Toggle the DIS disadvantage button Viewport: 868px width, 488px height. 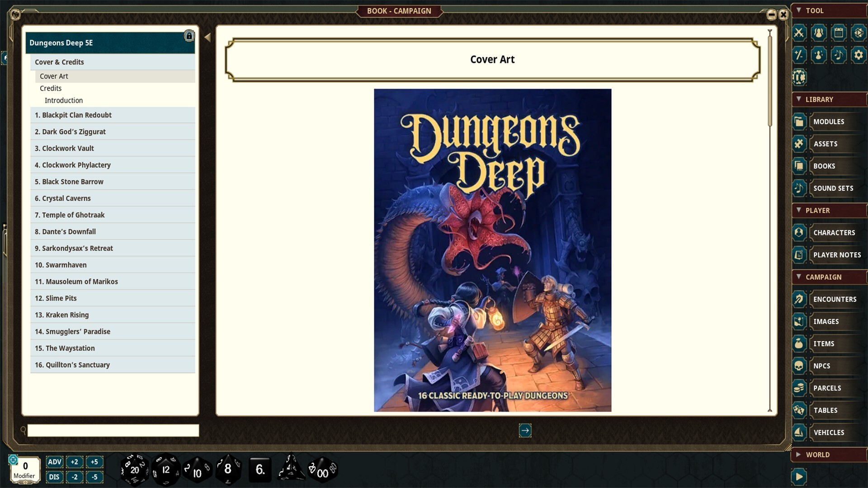pos(55,477)
